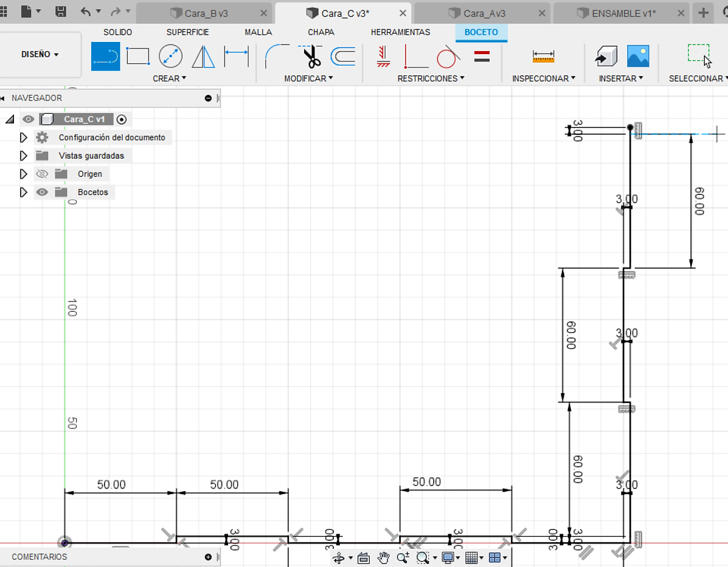Open the RESTRICCIONES dropdown menu
The width and height of the screenshot is (728, 567).
(431, 78)
